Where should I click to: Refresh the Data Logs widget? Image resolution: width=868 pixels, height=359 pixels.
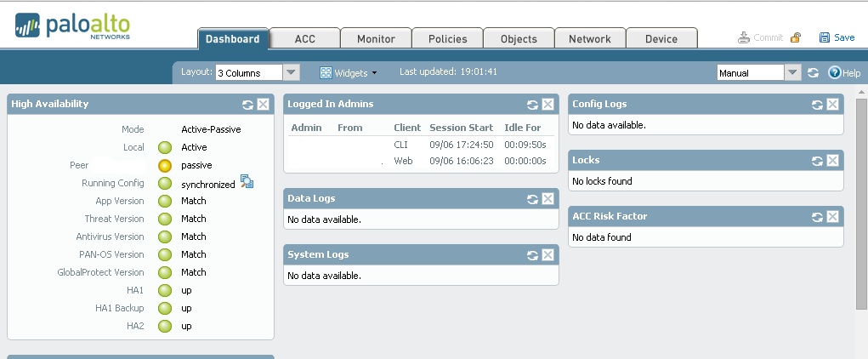tap(532, 198)
